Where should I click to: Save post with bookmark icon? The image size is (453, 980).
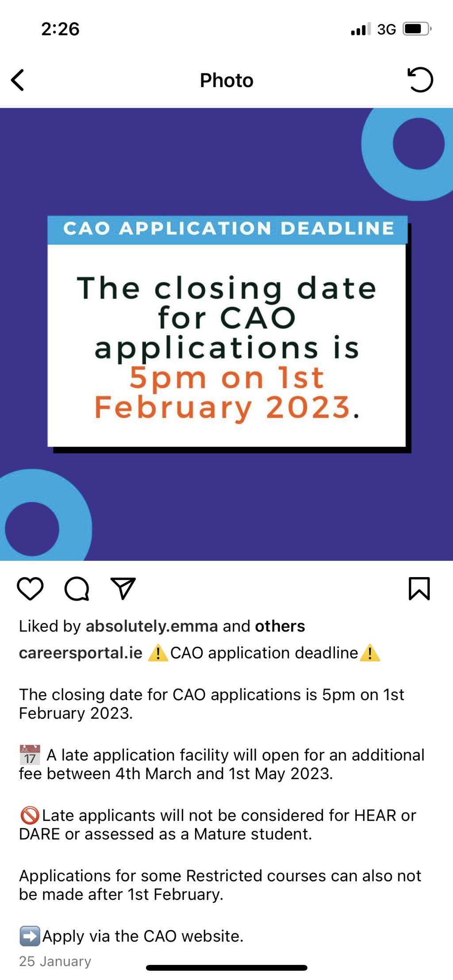pos(419,589)
